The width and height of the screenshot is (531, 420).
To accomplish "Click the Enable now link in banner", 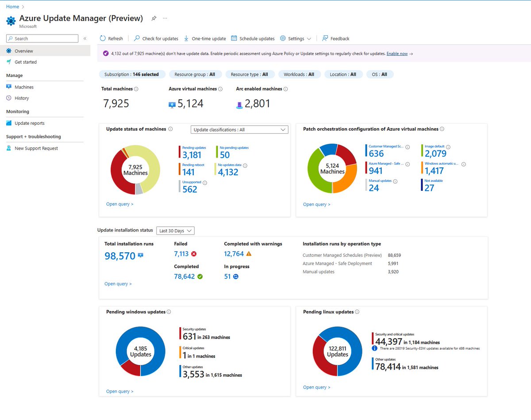I will coord(397,53).
